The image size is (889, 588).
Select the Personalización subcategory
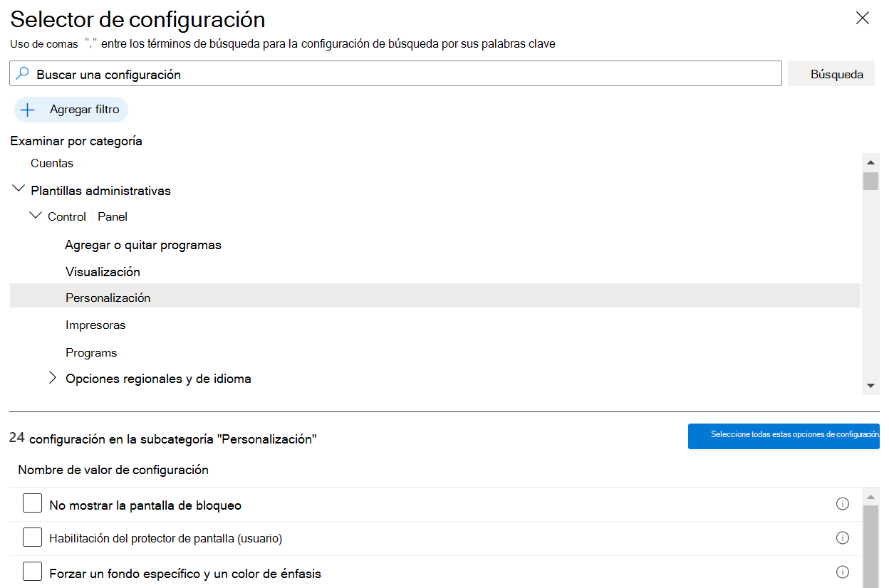pyautogui.click(x=435, y=295)
